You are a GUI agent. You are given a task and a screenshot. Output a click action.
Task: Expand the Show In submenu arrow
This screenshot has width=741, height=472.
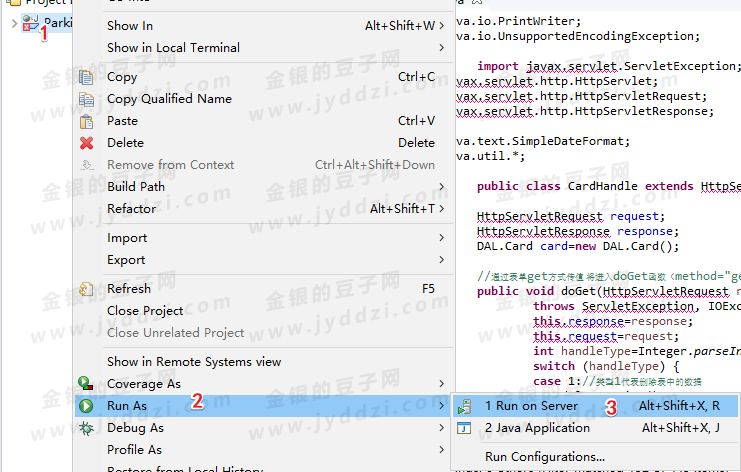coord(442,26)
